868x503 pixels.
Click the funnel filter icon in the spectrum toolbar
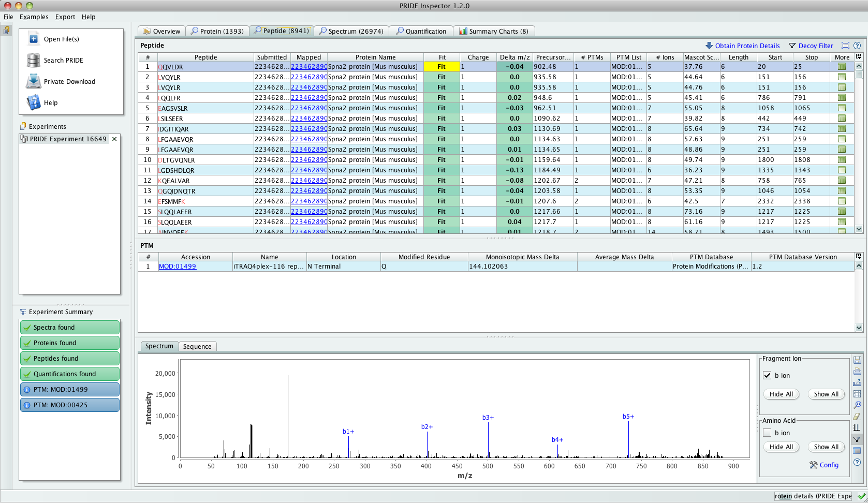point(857,439)
